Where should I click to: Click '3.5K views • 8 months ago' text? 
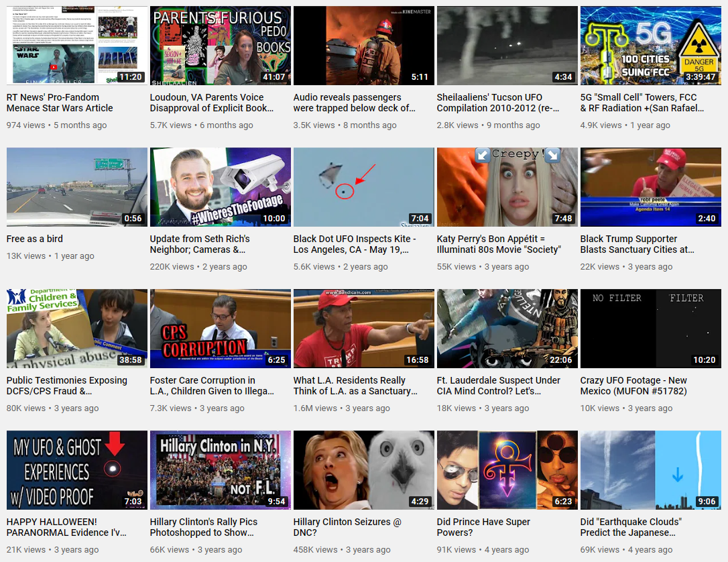click(345, 125)
